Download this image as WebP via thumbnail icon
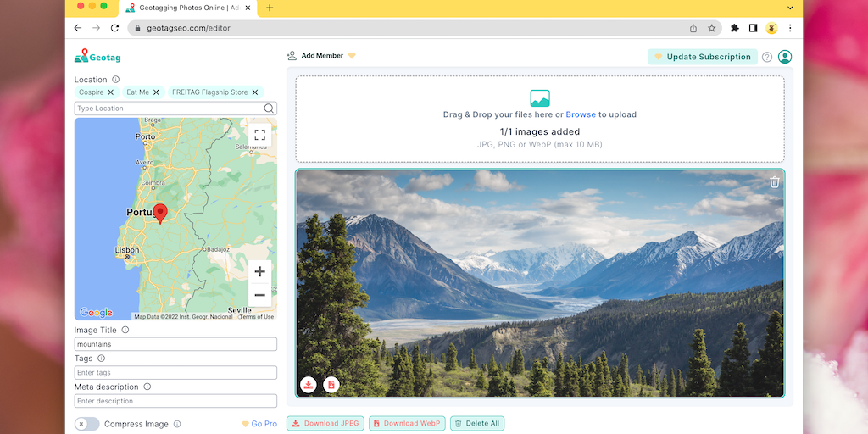 point(331,385)
